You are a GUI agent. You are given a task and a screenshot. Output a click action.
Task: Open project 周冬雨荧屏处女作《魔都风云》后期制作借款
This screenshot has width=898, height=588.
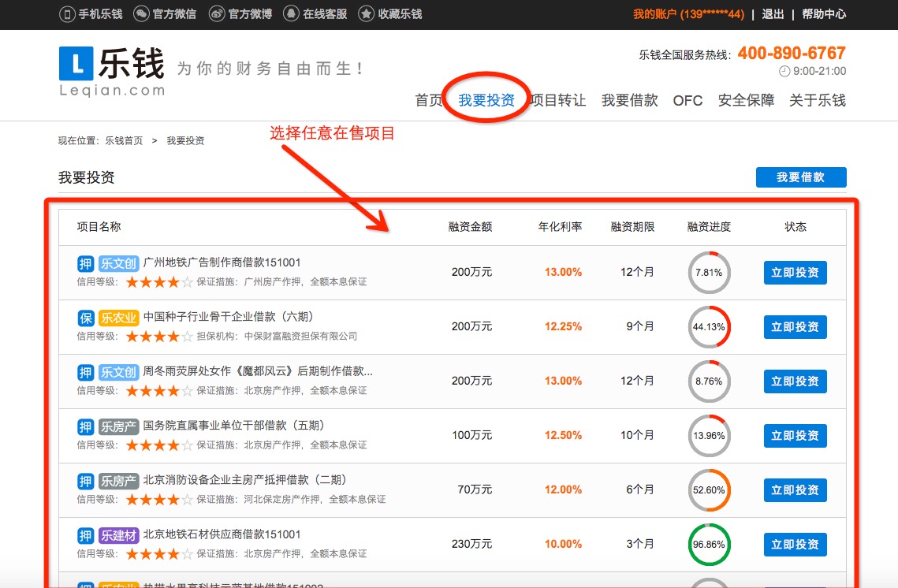[x=258, y=371]
